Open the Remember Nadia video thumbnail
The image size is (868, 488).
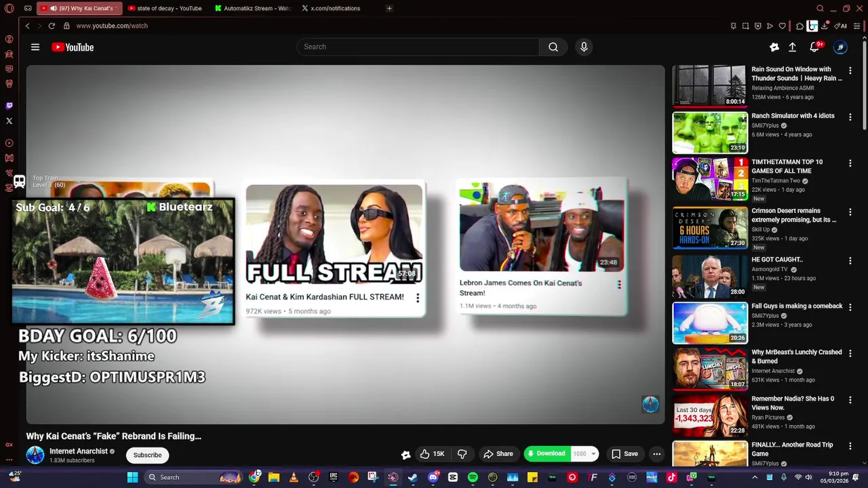click(709, 415)
